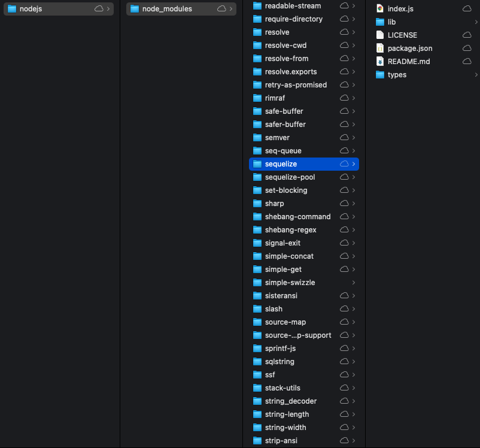Select the stack-utils folder
480x448 pixels.
[304, 388]
